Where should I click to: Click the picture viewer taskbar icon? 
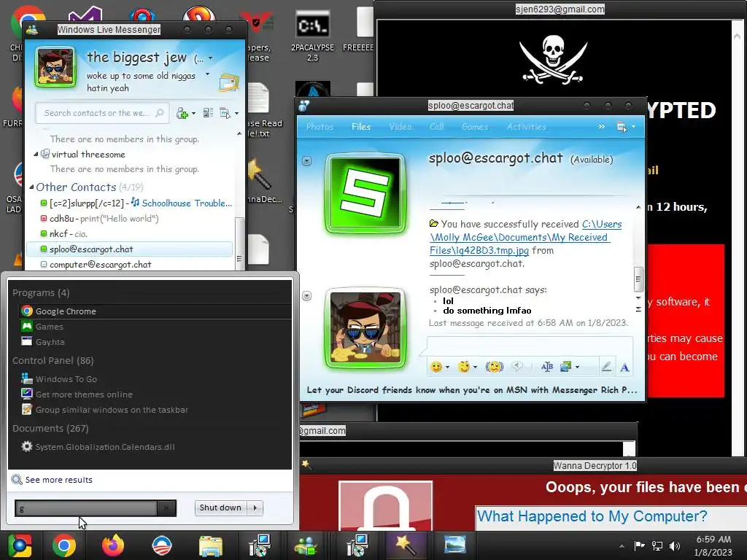click(x=454, y=545)
